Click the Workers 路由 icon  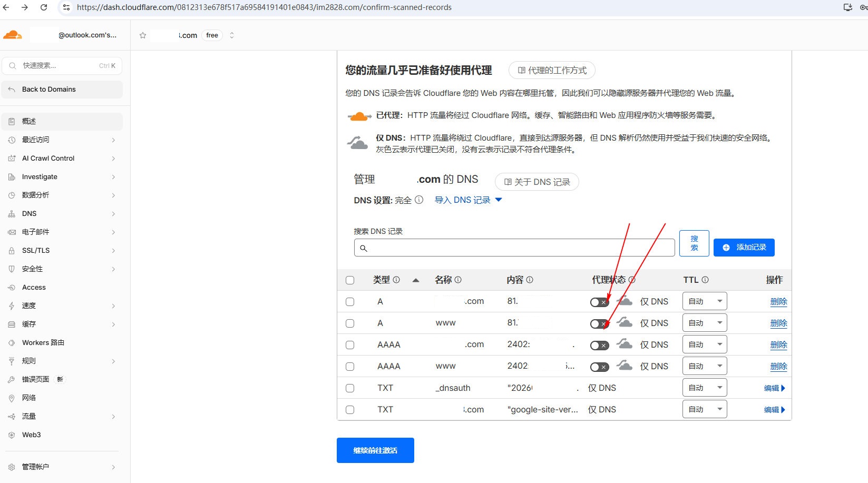12,342
